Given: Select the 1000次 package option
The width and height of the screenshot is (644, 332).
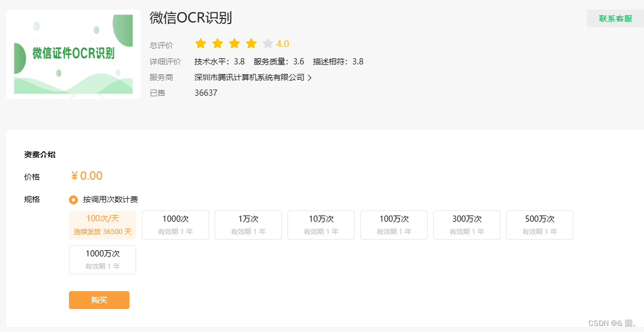Looking at the screenshot, I should [175, 225].
